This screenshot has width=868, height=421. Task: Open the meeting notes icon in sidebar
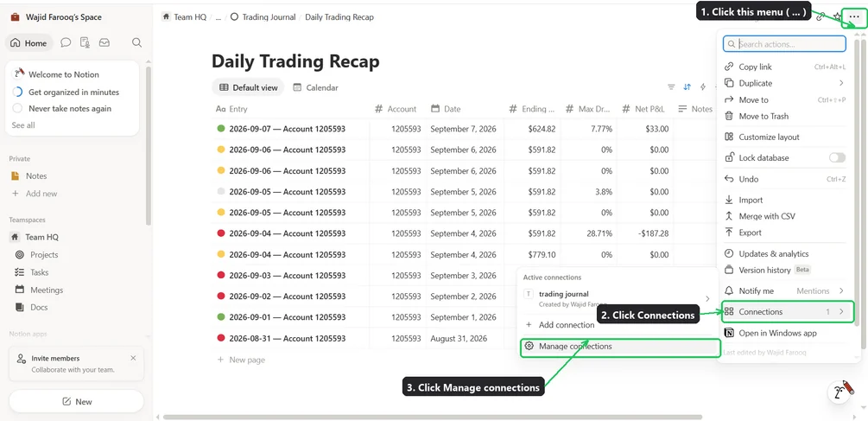click(85, 42)
